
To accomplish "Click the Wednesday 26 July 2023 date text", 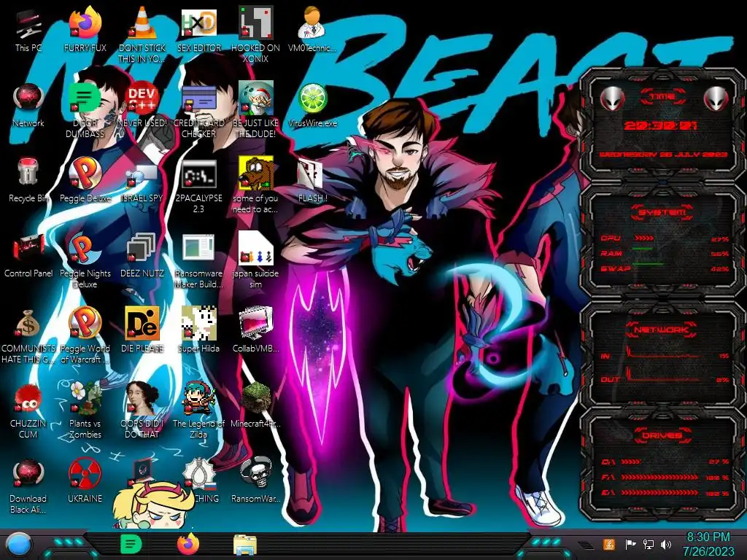I will point(663,155).
